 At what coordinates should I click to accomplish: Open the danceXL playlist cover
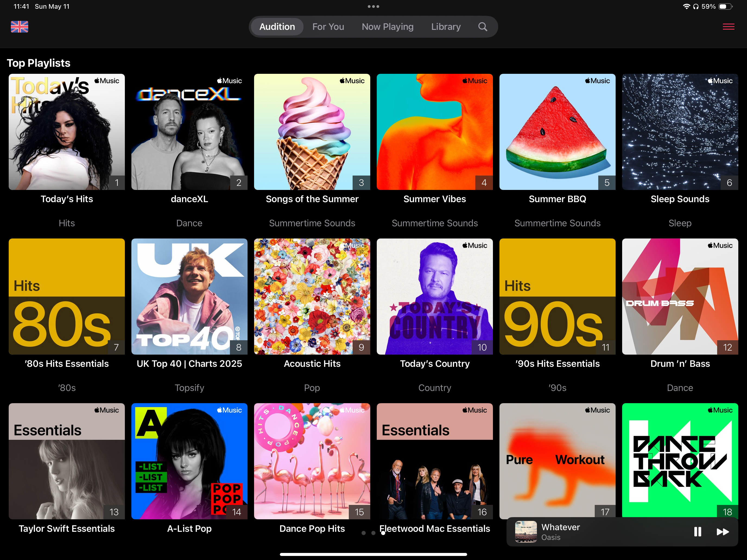coord(189,132)
